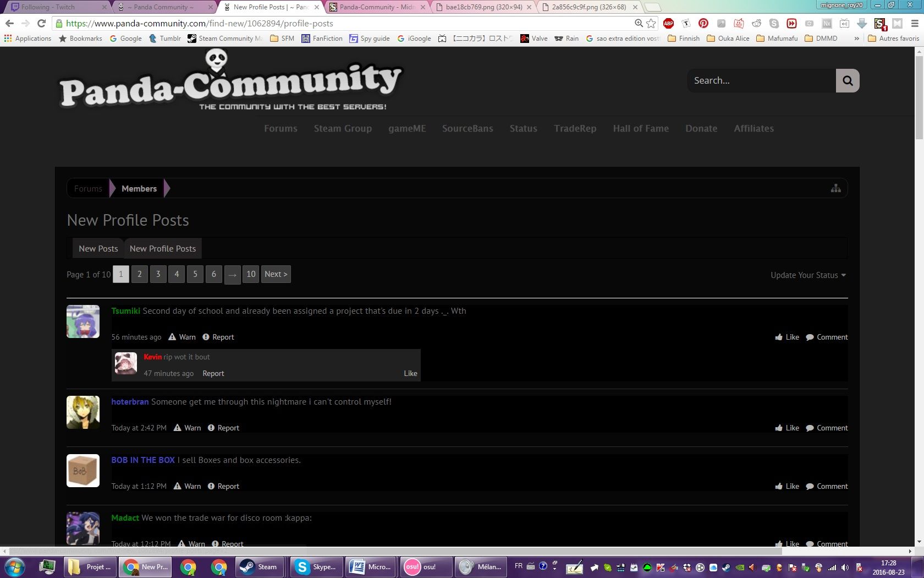Open the page jump arrow in pagination

[232, 274]
